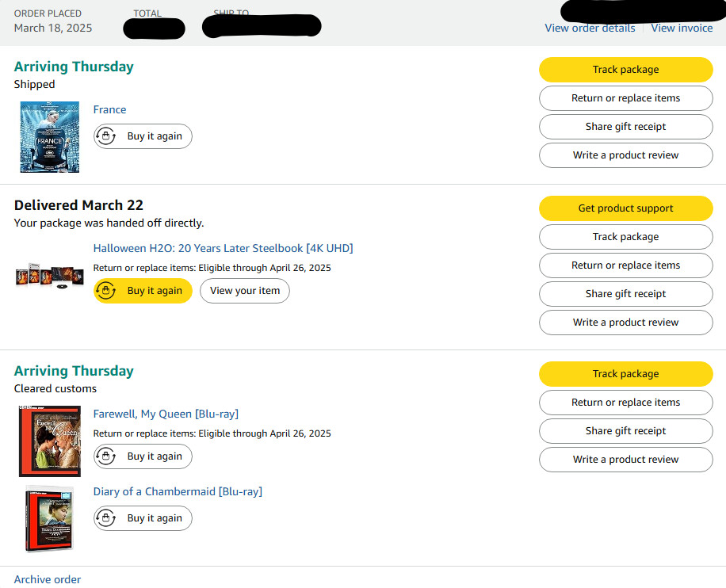Click the yellow Buy it again cart icon
Viewport: 726px width, 588px height.
pos(105,291)
